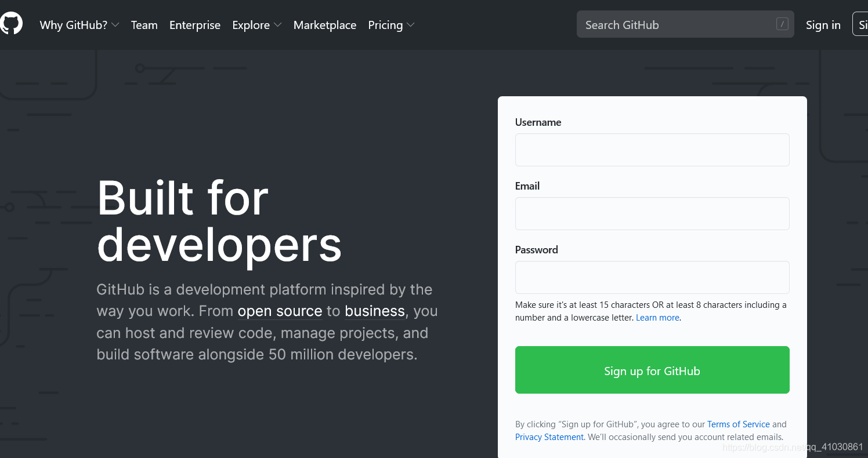This screenshot has height=458, width=868.
Task: Click the slash shortcut icon in search box
Action: pyautogui.click(x=782, y=24)
